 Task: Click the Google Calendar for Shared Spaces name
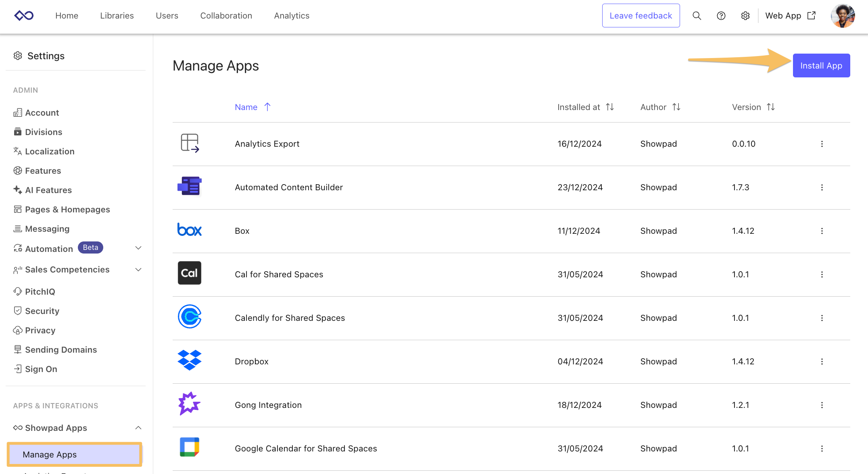pyautogui.click(x=306, y=449)
